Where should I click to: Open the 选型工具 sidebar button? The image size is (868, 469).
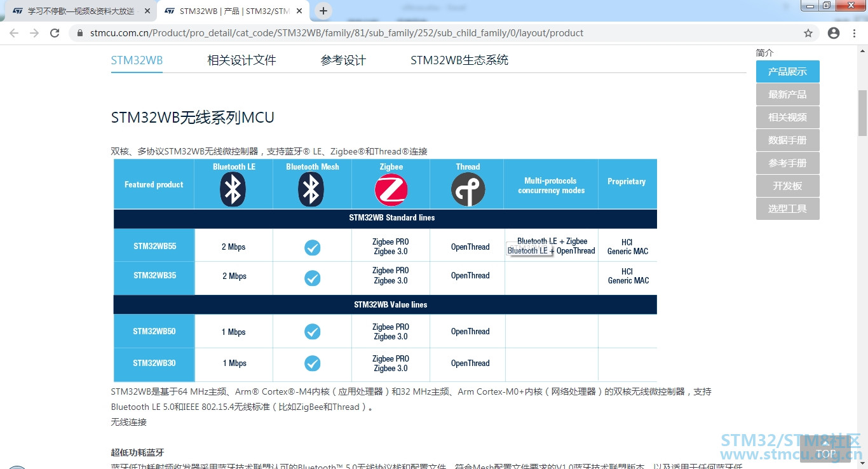787,209
